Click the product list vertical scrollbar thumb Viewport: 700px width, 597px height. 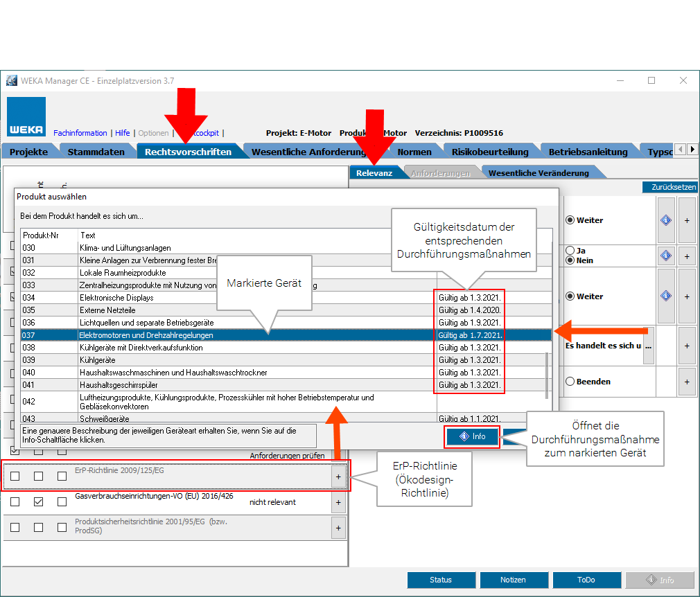click(547, 374)
